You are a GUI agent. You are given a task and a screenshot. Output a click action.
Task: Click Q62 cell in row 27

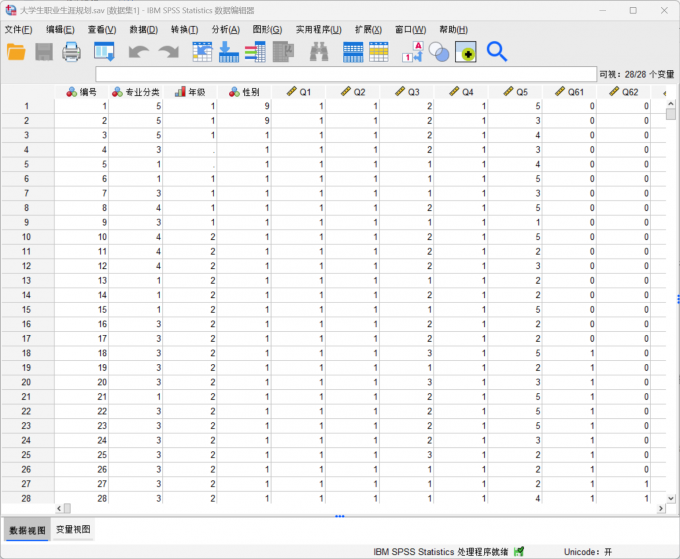(624, 484)
